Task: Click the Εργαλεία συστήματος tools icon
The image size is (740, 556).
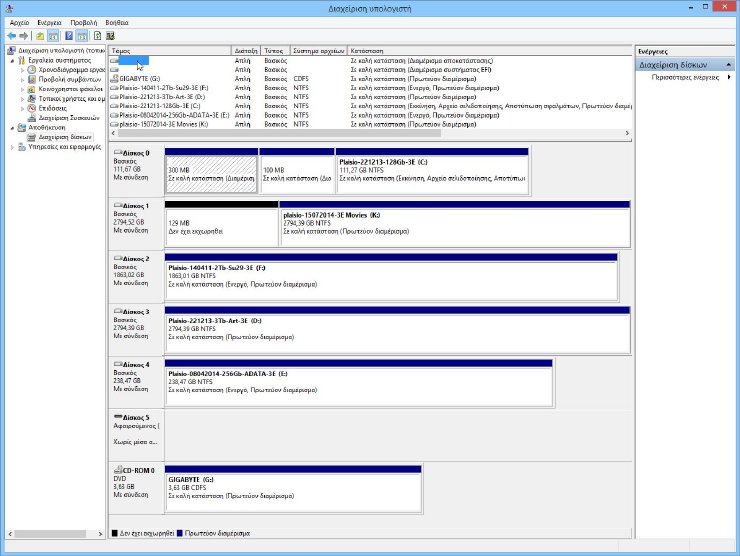Action: (x=21, y=60)
